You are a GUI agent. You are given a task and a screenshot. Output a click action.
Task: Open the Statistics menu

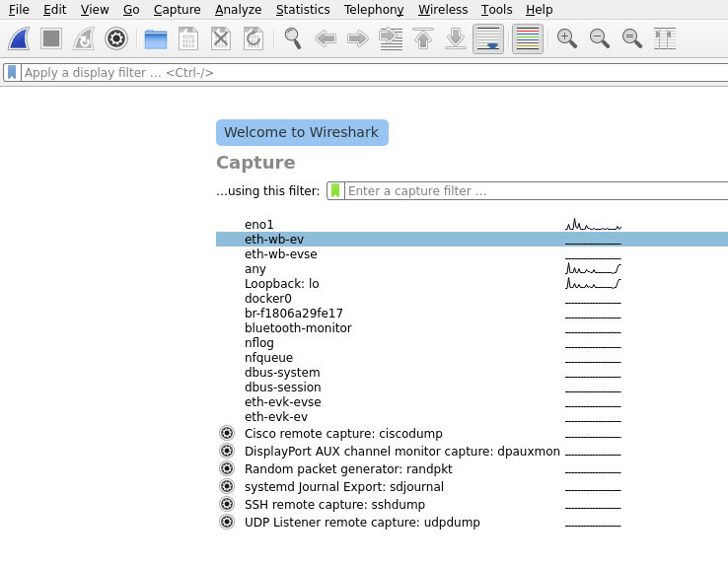point(303,9)
